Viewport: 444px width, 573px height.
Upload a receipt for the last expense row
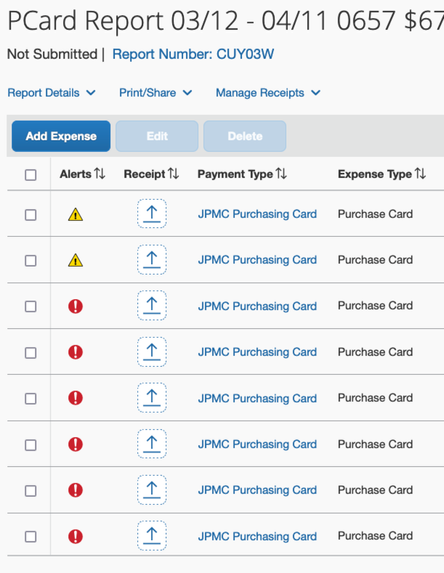point(152,536)
